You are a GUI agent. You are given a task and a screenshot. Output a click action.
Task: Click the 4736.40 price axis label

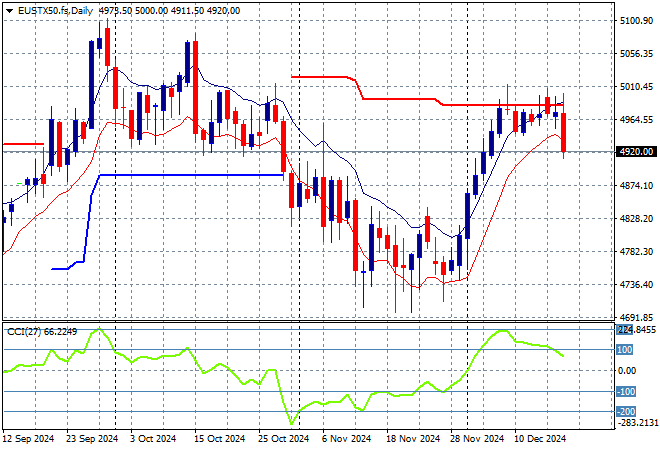point(636,285)
